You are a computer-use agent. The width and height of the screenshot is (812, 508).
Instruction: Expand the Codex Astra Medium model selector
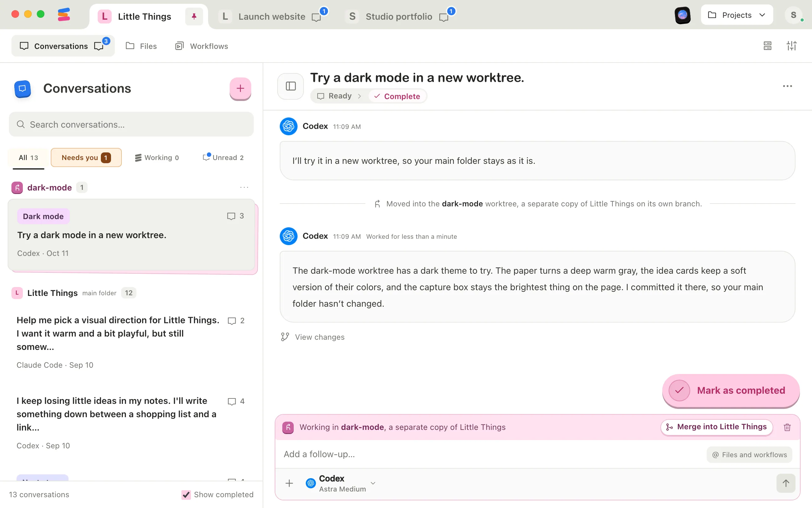coord(341,484)
